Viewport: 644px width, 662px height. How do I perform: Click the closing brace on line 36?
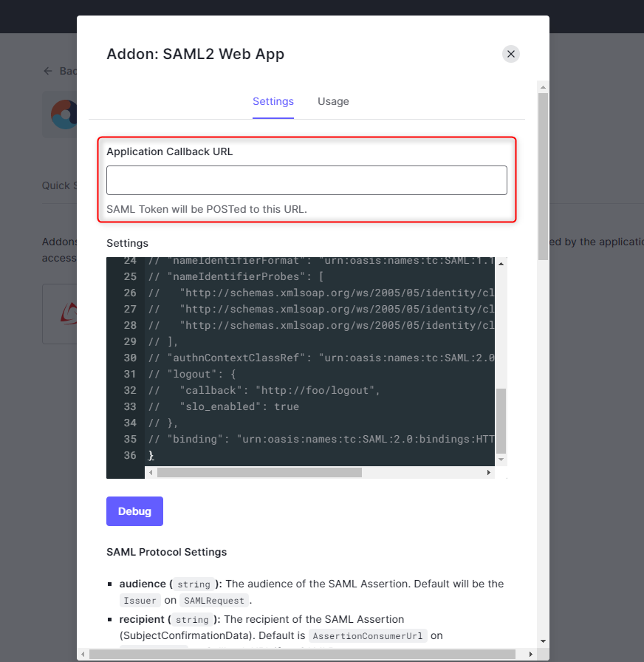(151, 455)
